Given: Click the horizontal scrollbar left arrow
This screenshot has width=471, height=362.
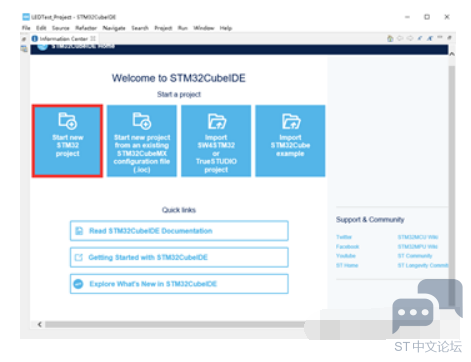Looking at the screenshot, I should [40, 324].
